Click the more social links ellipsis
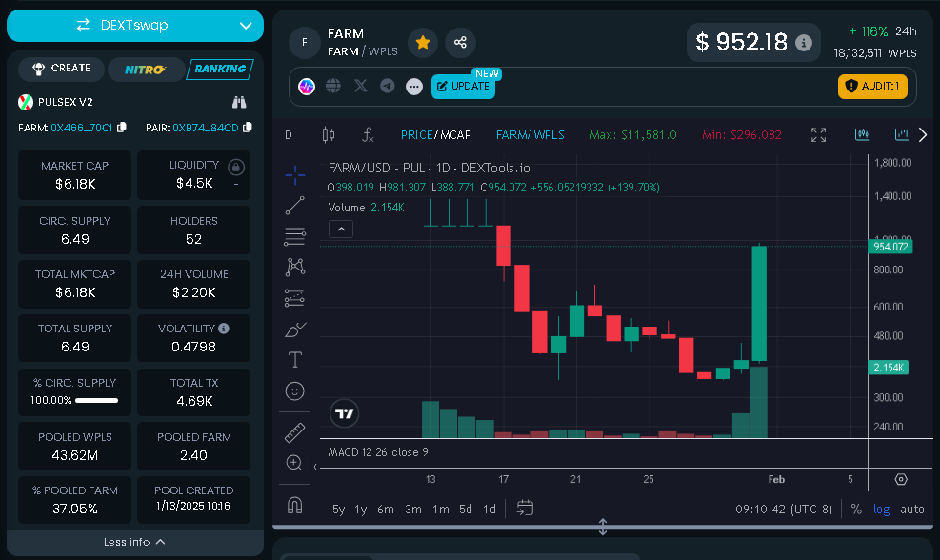 (x=414, y=87)
